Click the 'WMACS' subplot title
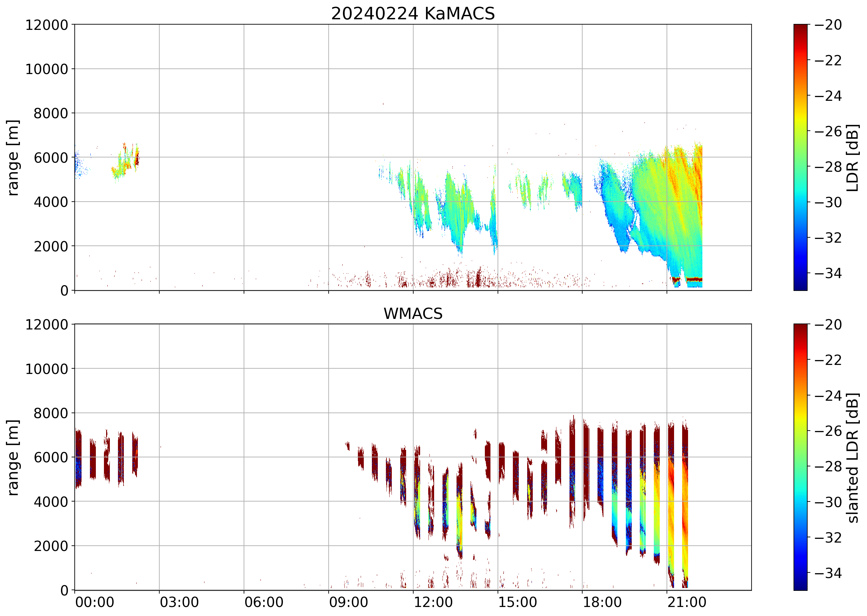Image resolution: width=867 pixels, height=616 pixels. [x=413, y=314]
